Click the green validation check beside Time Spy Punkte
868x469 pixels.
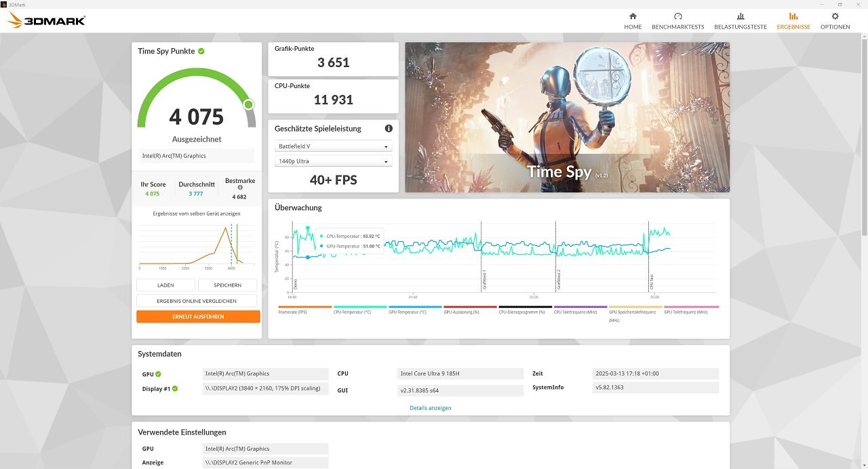point(201,51)
